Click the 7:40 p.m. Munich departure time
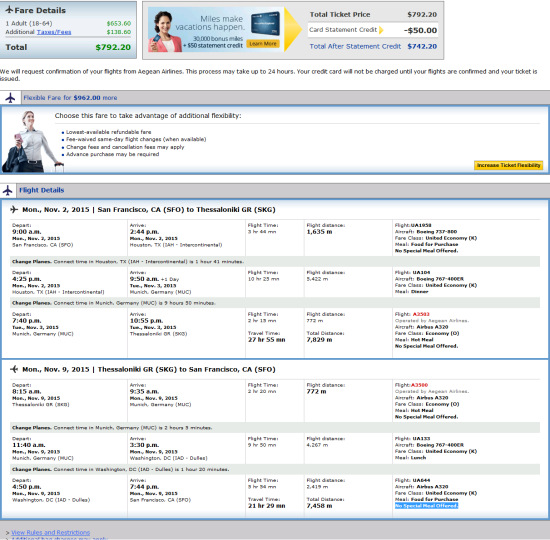Image resolution: width=550 pixels, height=540 pixels. [27, 321]
